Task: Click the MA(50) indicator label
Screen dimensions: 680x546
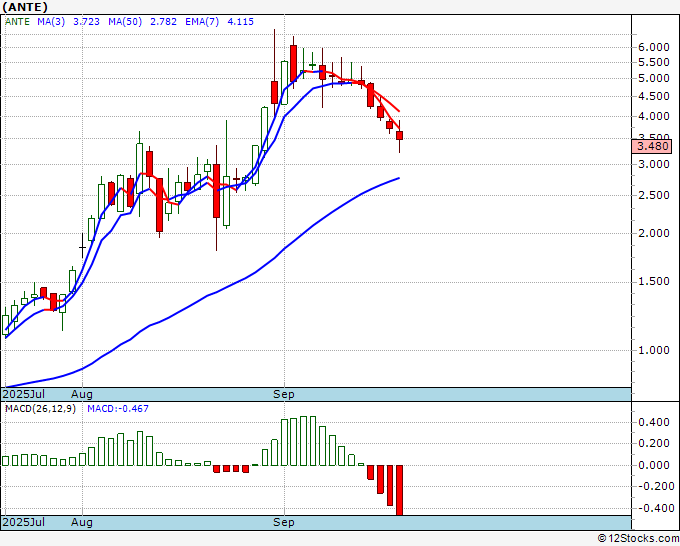Action: [125, 22]
